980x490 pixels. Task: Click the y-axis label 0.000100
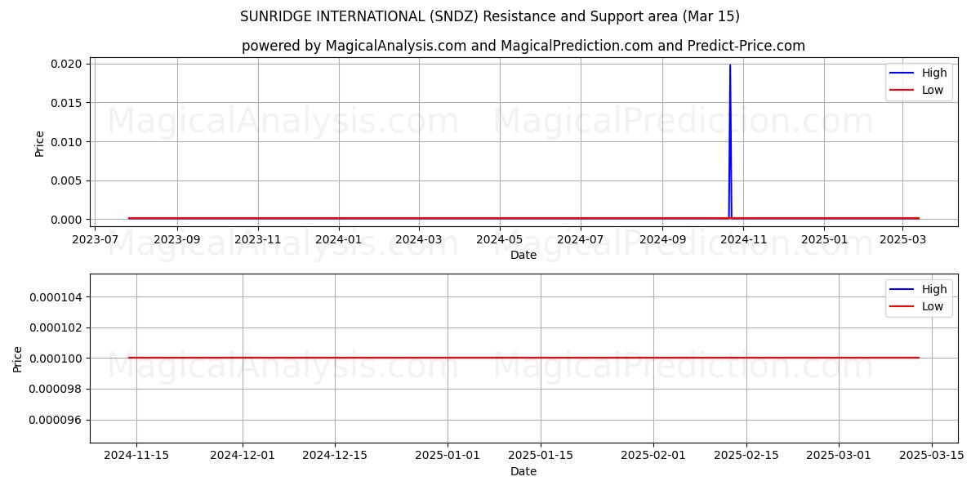tap(56, 359)
